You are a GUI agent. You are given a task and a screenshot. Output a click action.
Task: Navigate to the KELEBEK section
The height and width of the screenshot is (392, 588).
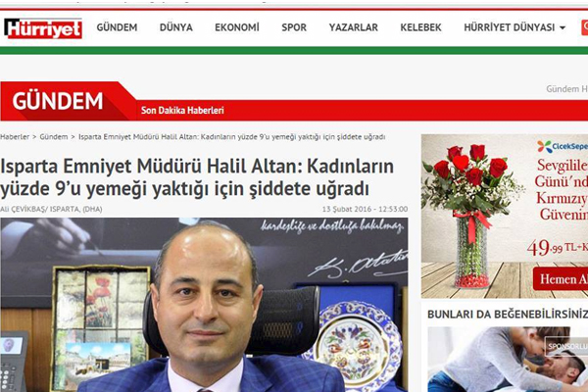pyautogui.click(x=420, y=27)
